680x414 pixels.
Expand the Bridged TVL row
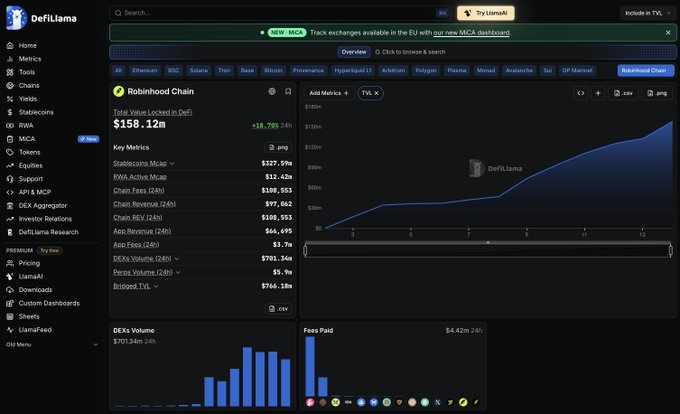pyautogui.click(x=156, y=286)
